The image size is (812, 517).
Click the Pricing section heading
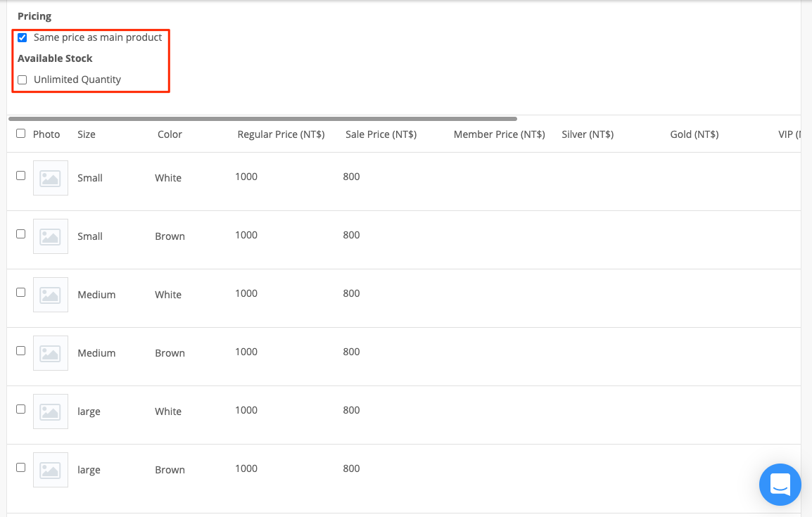point(34,15)
